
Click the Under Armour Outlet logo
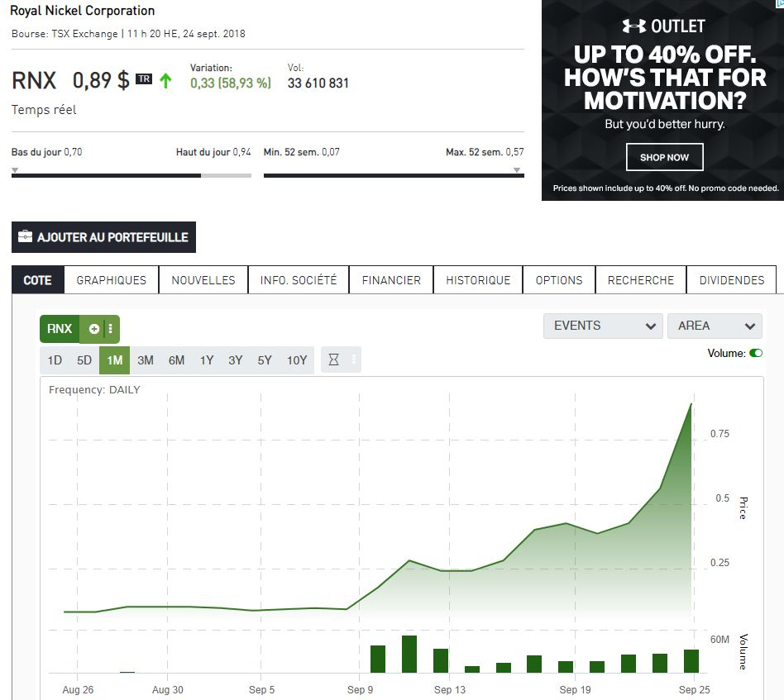coord(663,26)
